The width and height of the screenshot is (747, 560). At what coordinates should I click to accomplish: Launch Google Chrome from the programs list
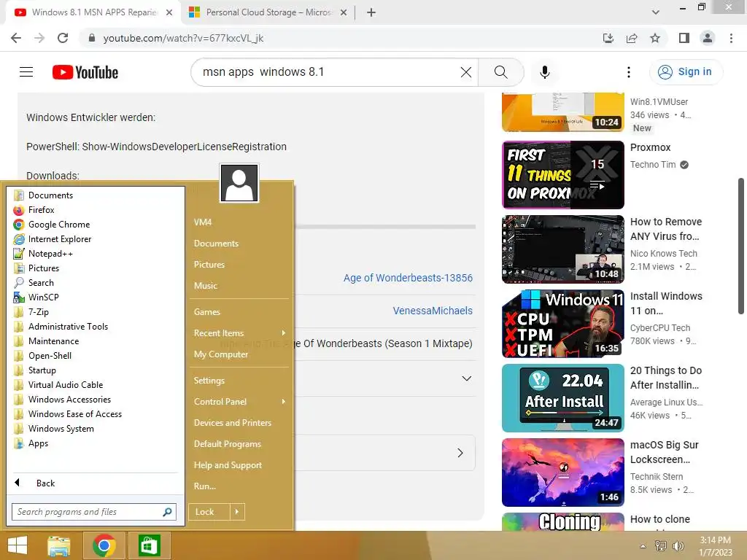tap(58, 225)
